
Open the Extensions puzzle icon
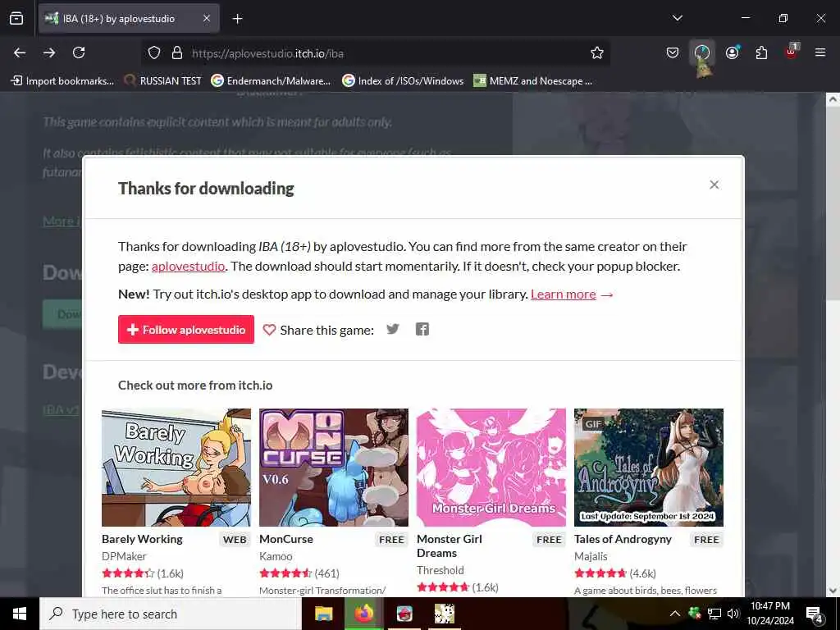pos(761,52)
